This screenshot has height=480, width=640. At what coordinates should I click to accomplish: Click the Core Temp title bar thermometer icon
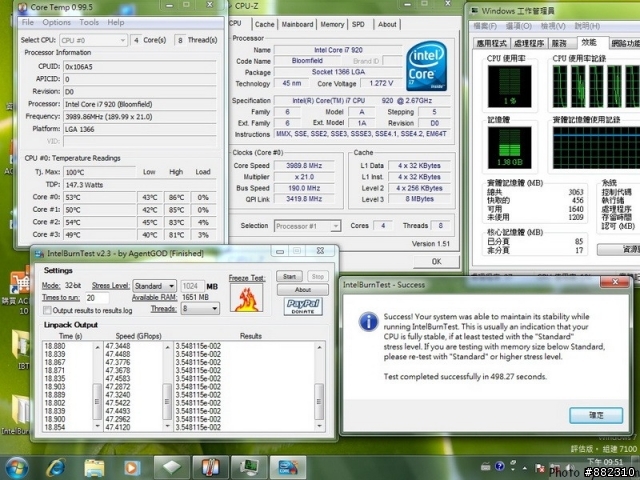point(23,7)
